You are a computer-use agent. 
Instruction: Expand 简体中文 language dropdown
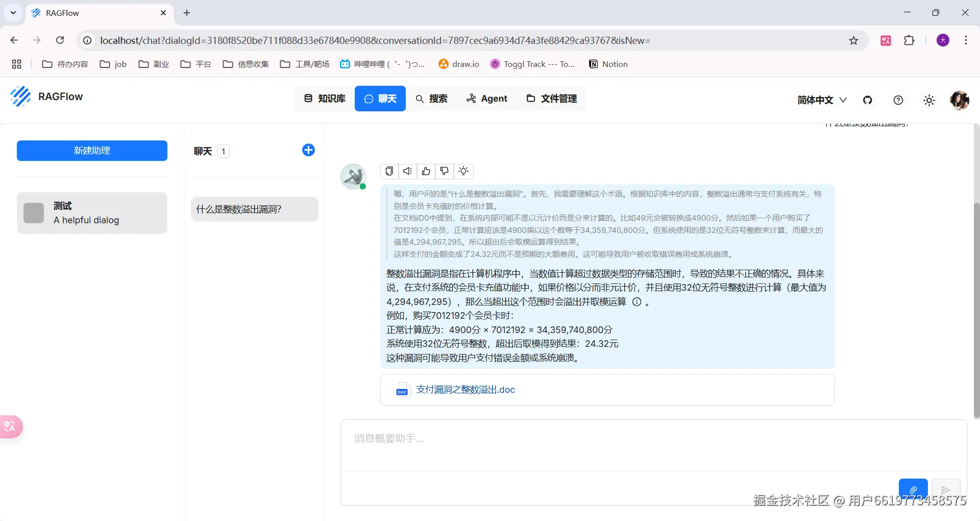pyautogui.click(x=822, y=100)
